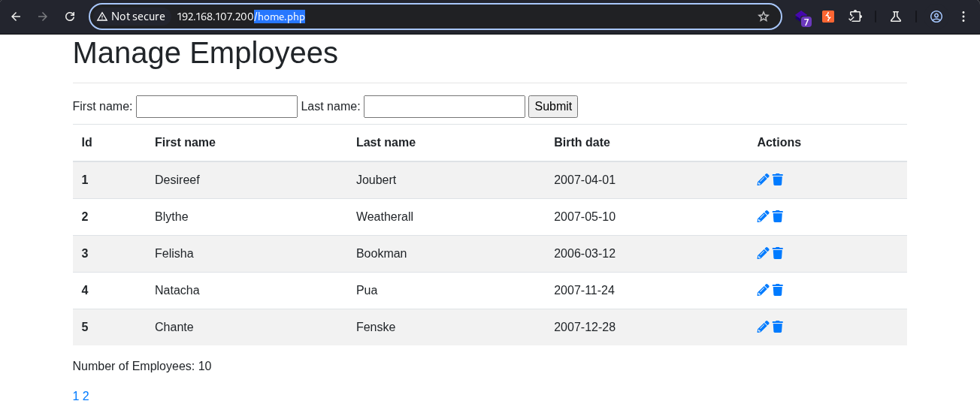
Task: Open the browser extensions puzzle icon
Action: tap(855, 17)
